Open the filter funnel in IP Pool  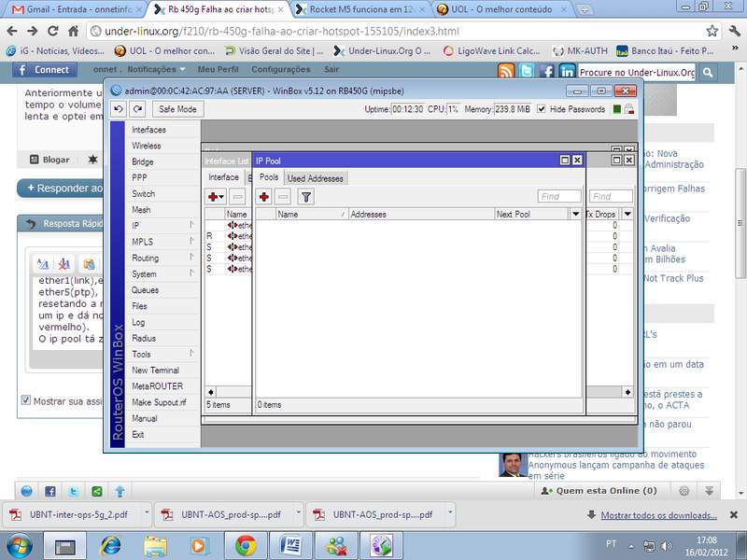306,196
